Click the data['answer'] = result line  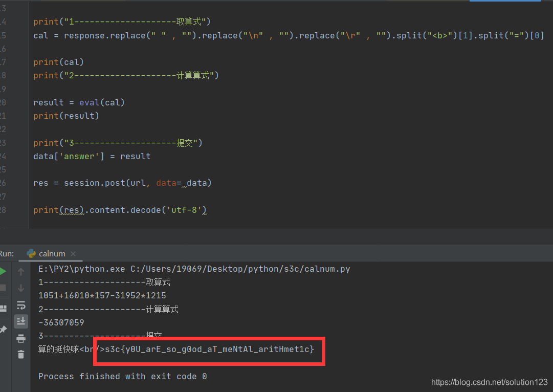pos(92,156)
